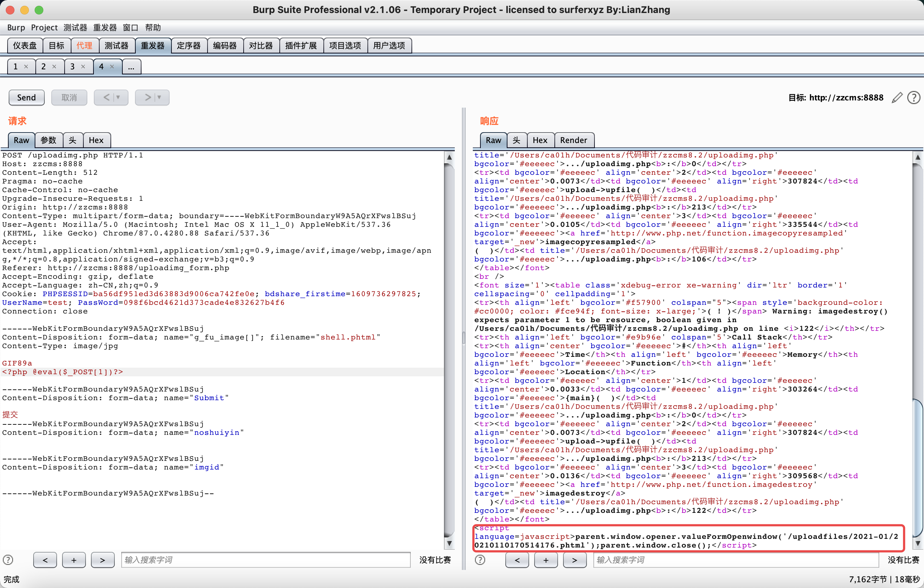Show the response 头 headers tab
Viewport: 924px width, 588px height.
pyautogui.click(x=517, y=140)
